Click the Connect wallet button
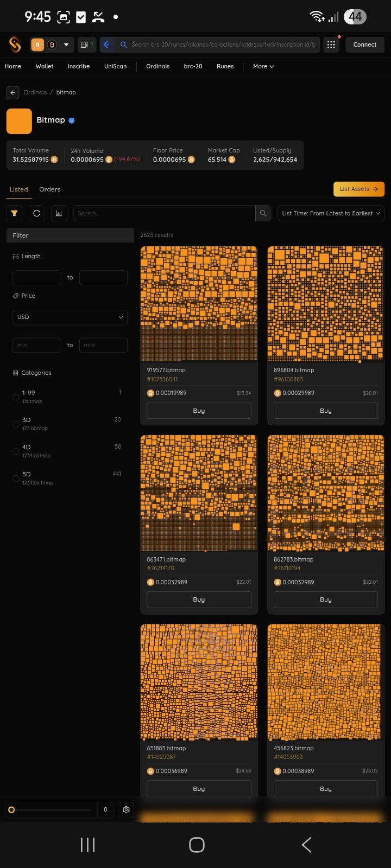Image resolution: width=391 pixels, height=868 pixels. (x=365, y=44)
